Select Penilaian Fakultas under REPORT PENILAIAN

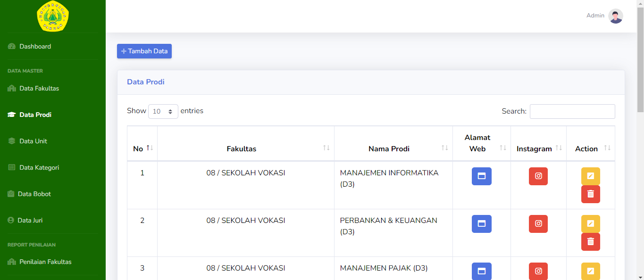(45, 261)
